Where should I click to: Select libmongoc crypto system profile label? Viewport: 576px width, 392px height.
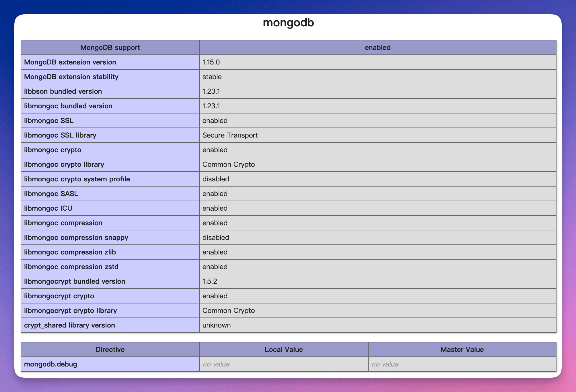[x=77, y=179]
